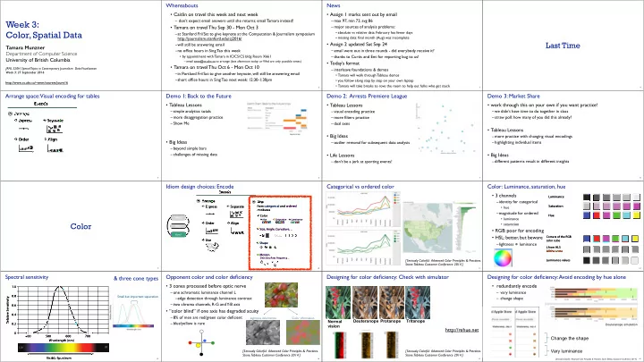Open the 'Arrange space: Visual encoding for tables' slide
Viewport: 644px width, 362px height.
pyautogui.click(x=80, y=136)
